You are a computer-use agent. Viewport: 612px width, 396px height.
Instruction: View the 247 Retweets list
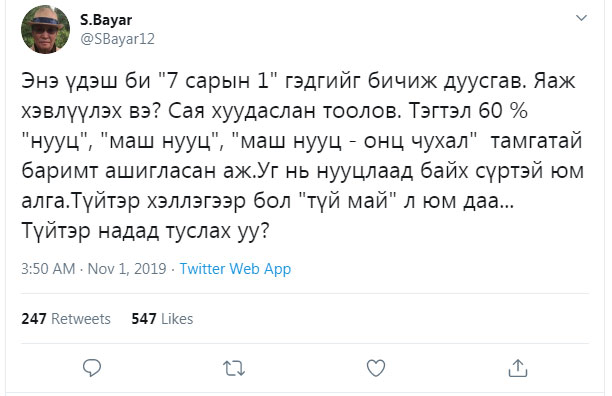tap(66, 319)
